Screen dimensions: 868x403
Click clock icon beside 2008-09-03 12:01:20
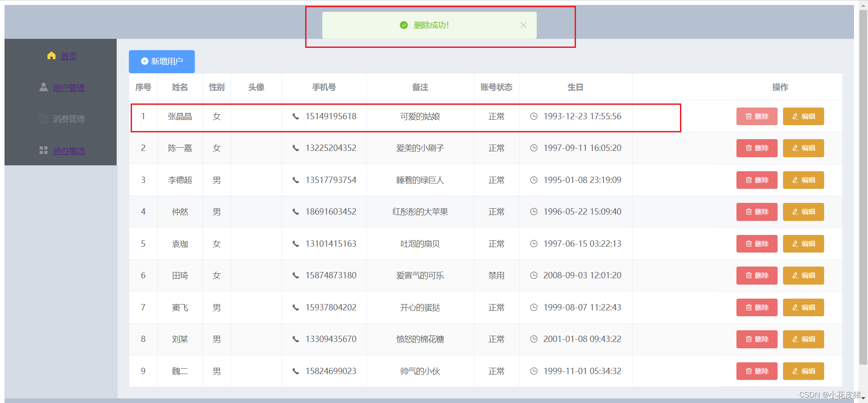(534, 276)
